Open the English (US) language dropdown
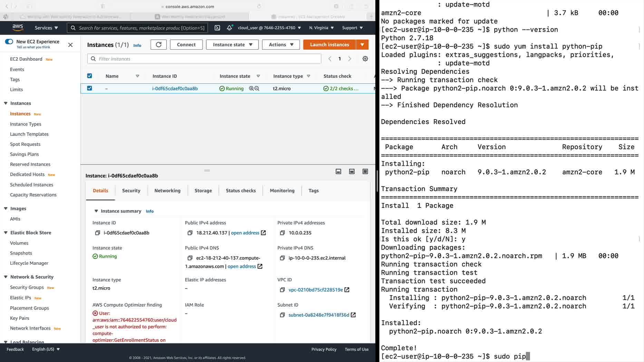The width and height of the screenshot is (644, 362). (x=46, y=349)
